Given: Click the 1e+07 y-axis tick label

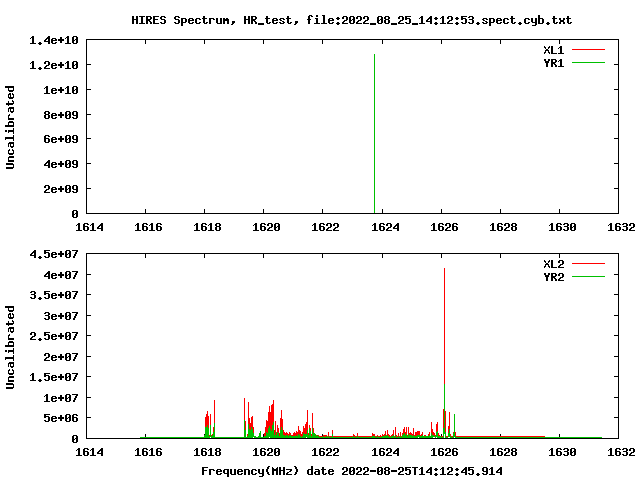Looking at the screenshot, I should (x=60, y=398).
